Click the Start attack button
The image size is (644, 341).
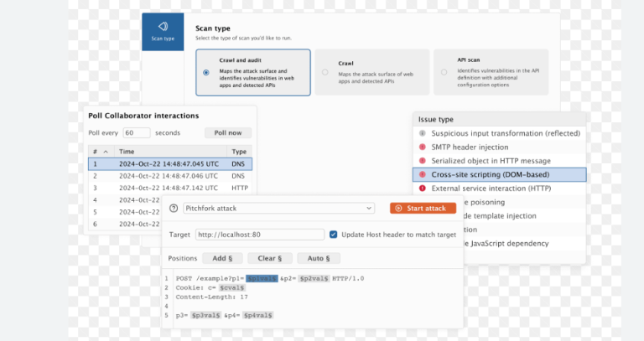pos(423,209)
